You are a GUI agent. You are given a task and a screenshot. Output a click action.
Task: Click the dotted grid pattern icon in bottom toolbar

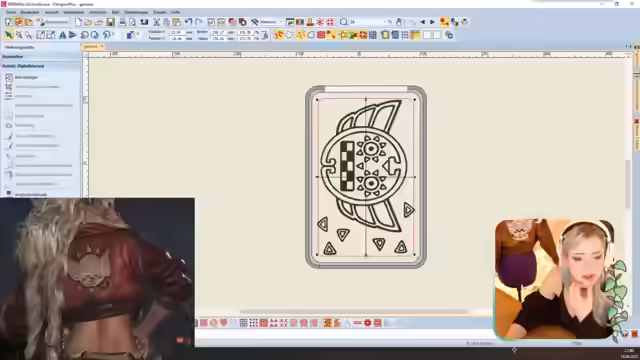253,323
